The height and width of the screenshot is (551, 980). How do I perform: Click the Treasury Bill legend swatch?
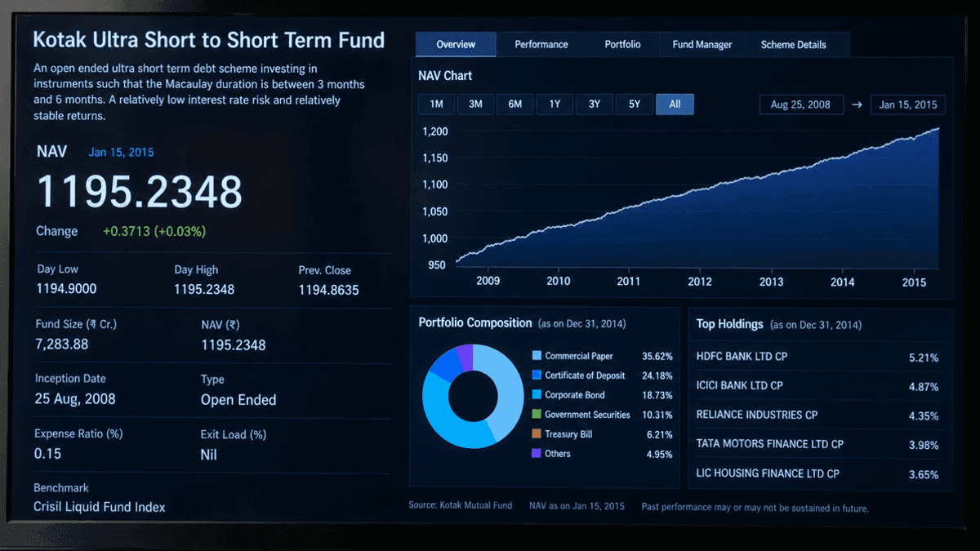(x=537, y=434)
